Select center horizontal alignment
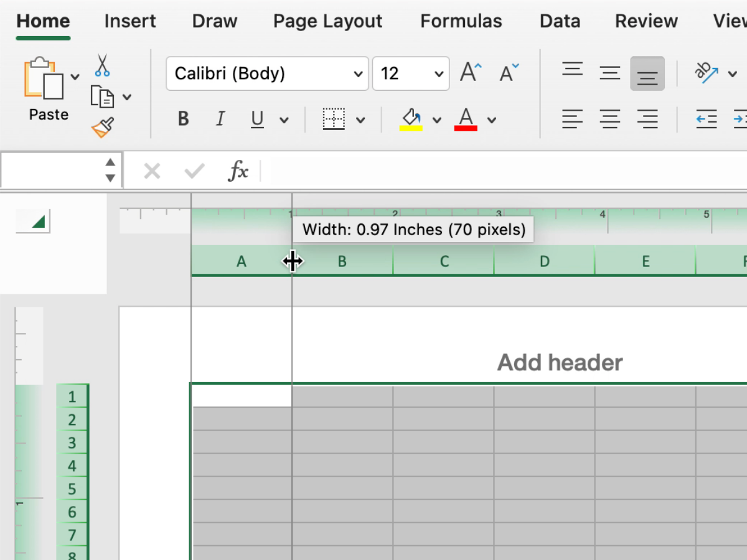The height and width of the screenshot is (560, 747). point(610,119)
